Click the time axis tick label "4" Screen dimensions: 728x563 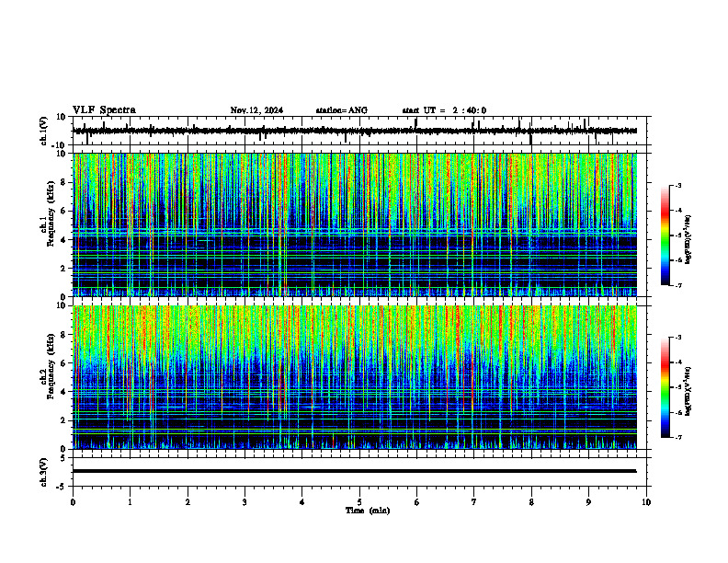click(x=302, y=502)
